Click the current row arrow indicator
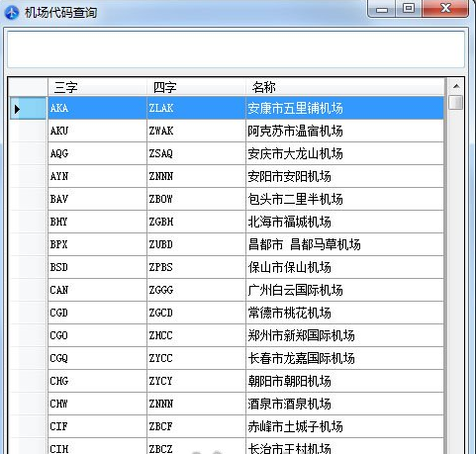This screenshot has height=454, width=476. 18,109
